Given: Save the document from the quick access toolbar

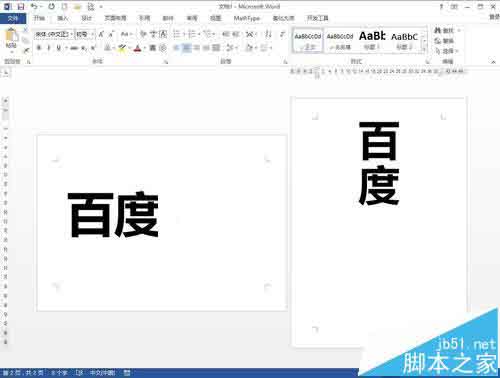Looking at the screenshot, I should click(x=21, y=6).
